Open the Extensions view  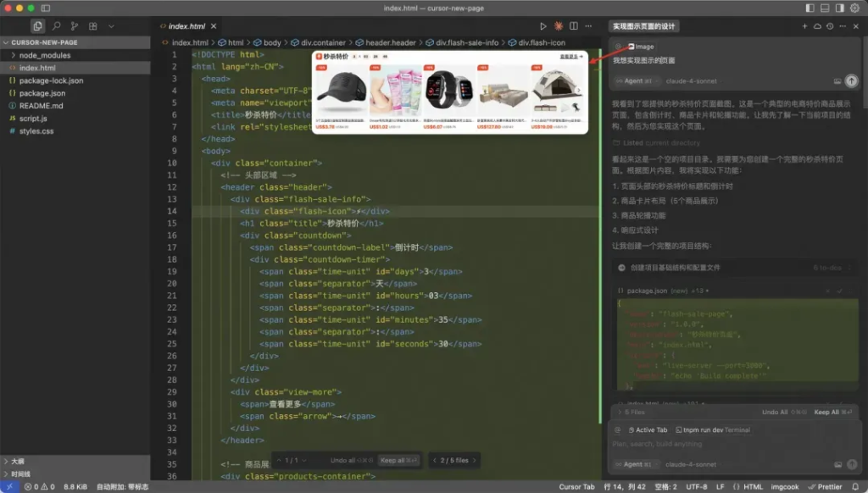point(92,26)
